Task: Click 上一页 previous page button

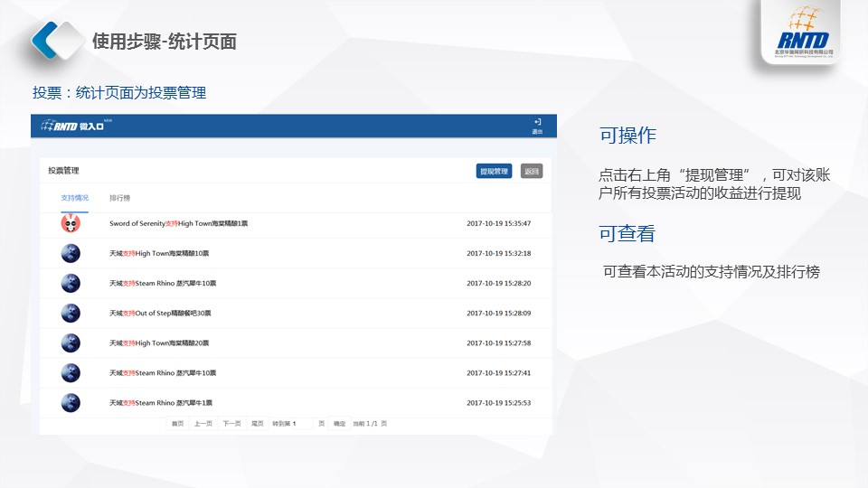Action: (x=203, y=423)
